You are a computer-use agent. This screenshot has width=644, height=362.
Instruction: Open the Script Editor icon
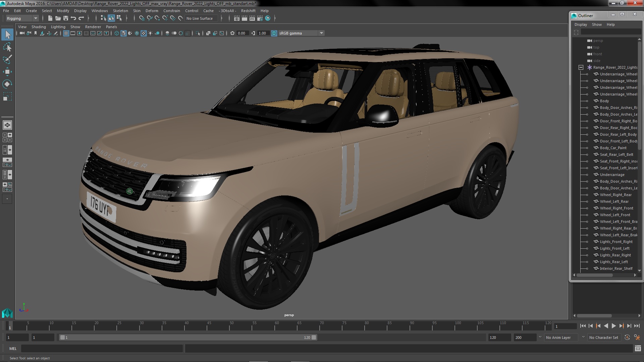point(638,349)
